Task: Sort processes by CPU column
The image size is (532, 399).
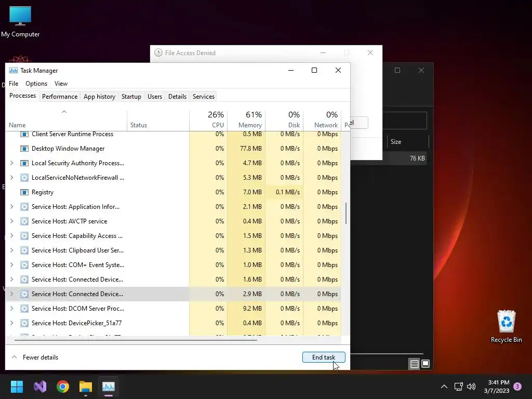Action: 208,121
